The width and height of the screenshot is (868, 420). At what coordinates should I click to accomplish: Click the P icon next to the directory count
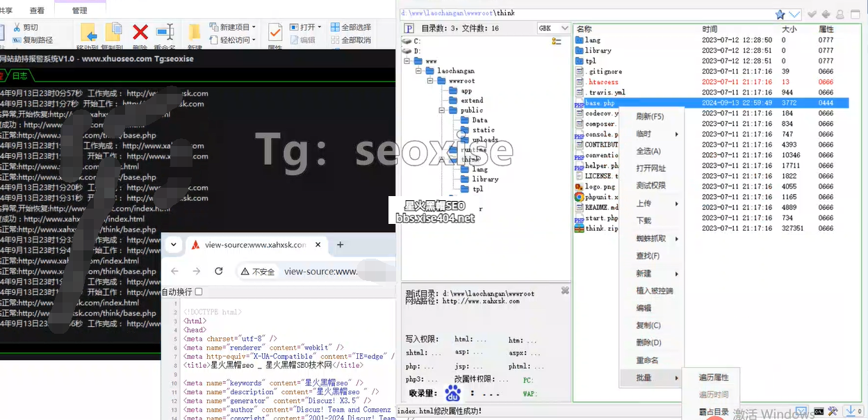point(409,29)
